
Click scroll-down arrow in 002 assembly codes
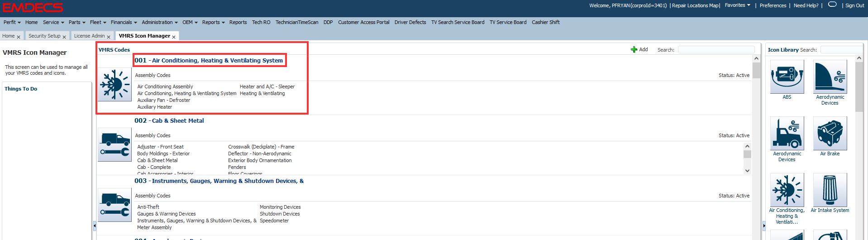747,171
